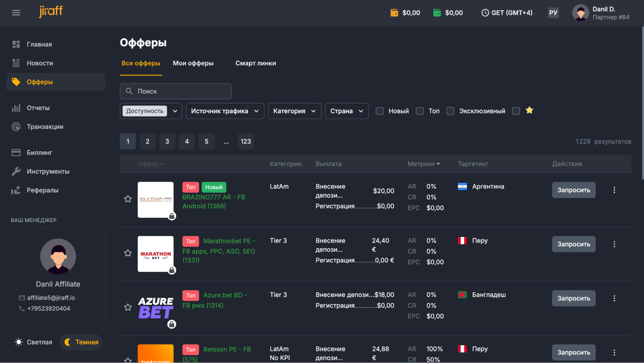Open the BRAZINO777 AR - FB Android link

tap(214, 202)
